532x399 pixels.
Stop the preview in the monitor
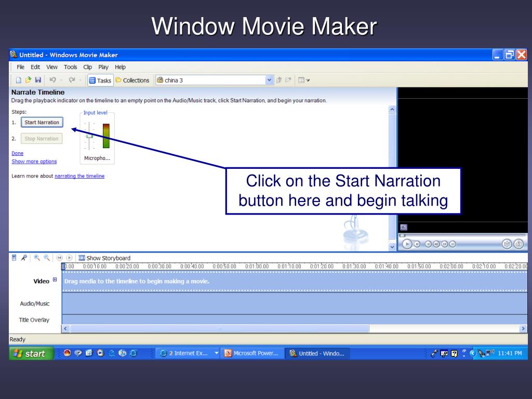click(x=417, y=244)
